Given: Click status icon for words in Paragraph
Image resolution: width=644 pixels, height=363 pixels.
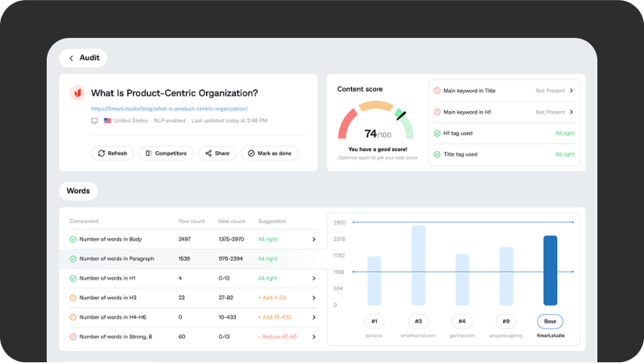Looking at the screenshot, I should (x=72, y=258).
